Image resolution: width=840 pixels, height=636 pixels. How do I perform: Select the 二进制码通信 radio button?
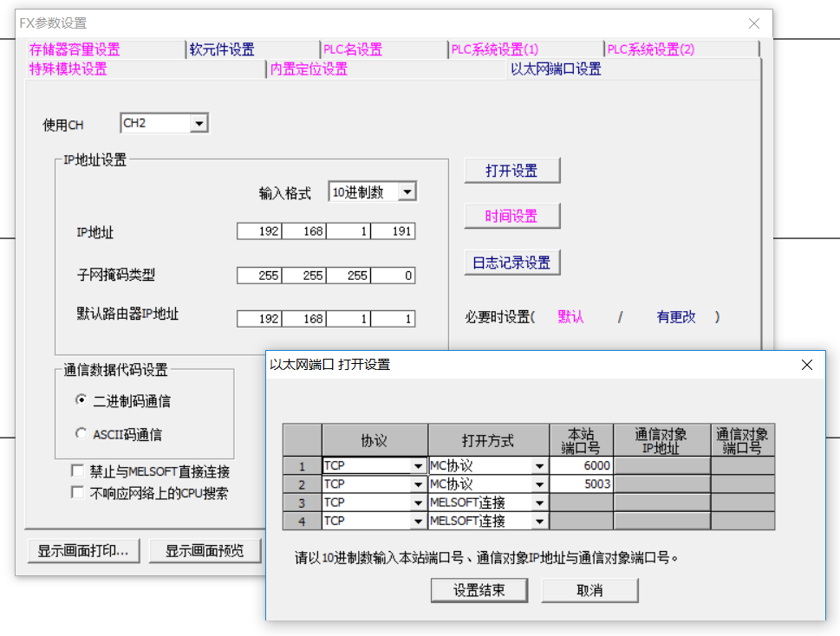(81, 400)
